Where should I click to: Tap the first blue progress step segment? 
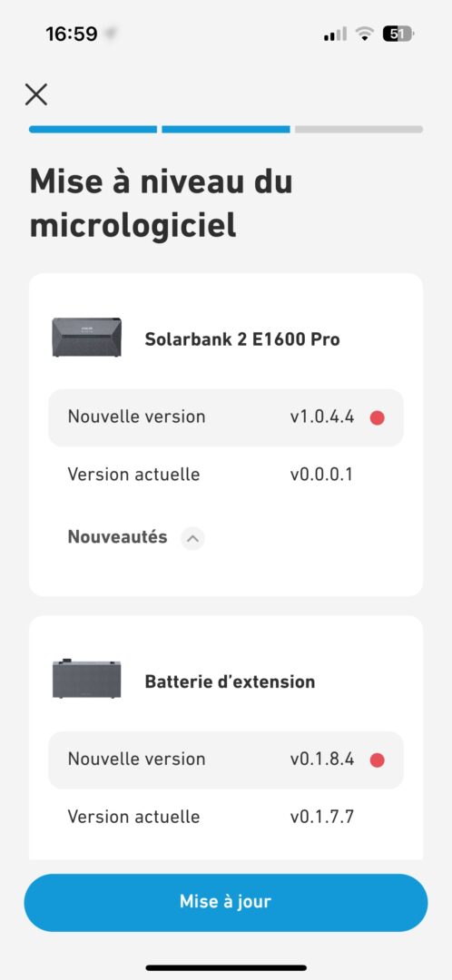pyautogui.click(x=93, y=130)
